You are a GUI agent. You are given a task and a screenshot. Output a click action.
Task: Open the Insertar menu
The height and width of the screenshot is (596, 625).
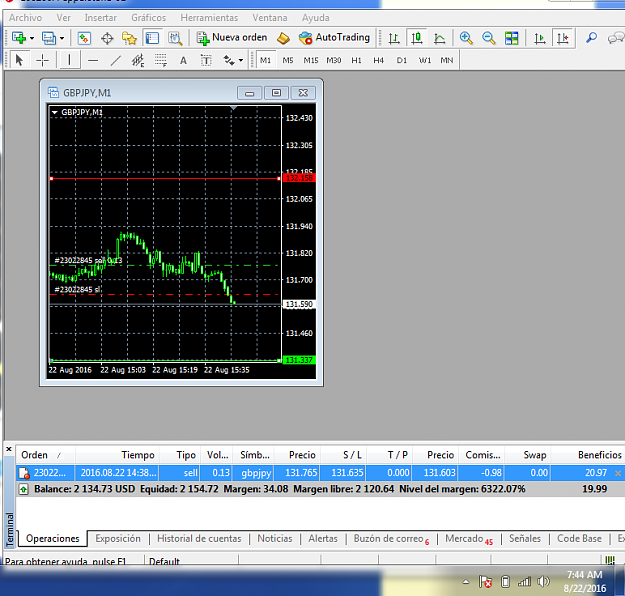click(x=100, y=18)
